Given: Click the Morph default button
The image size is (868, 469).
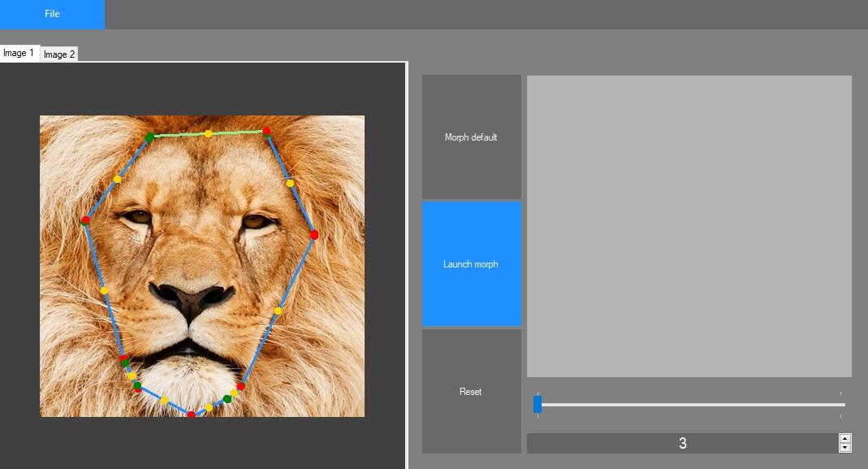Looking at the screenshot, I should tap(471, 137).
